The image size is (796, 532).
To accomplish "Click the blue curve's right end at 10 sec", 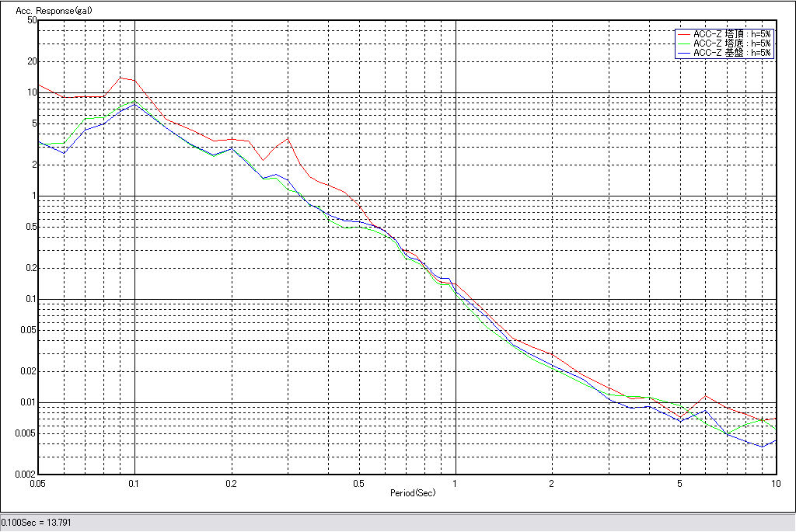I will click(775, 440).
